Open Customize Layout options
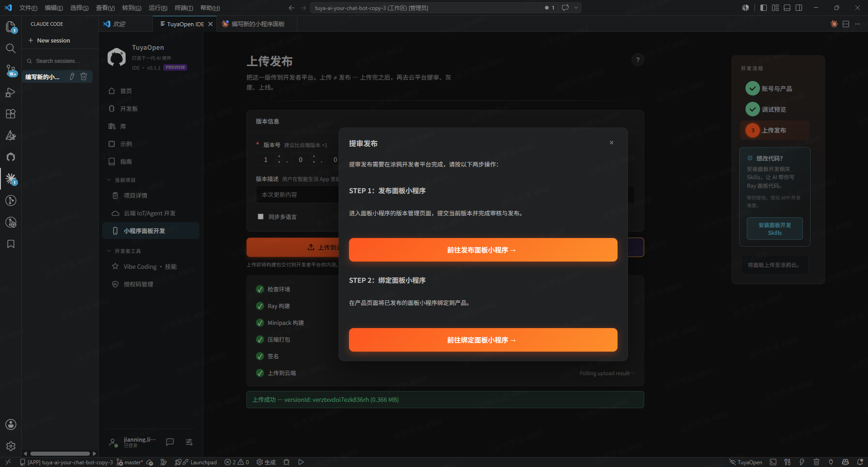 coord(775,8)
